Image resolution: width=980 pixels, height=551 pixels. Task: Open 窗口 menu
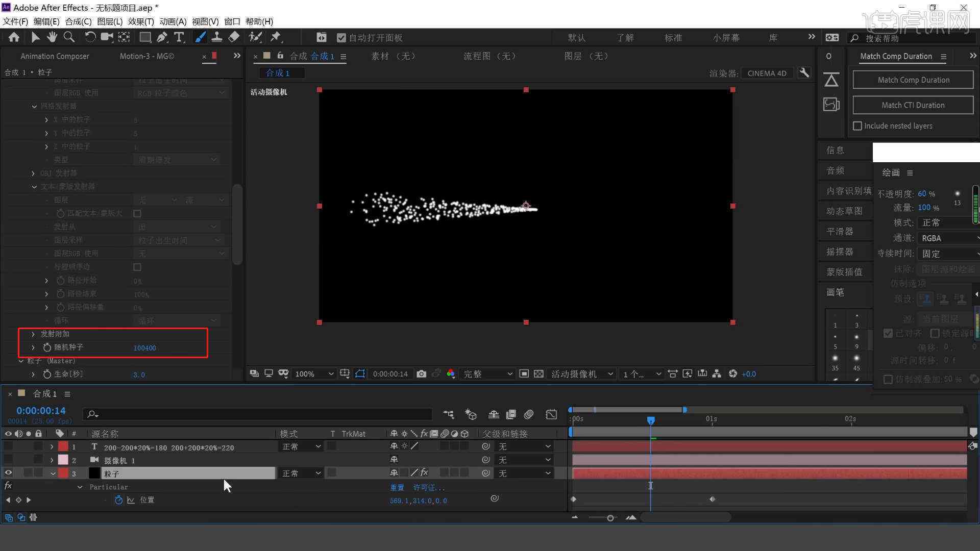point(232,21)
